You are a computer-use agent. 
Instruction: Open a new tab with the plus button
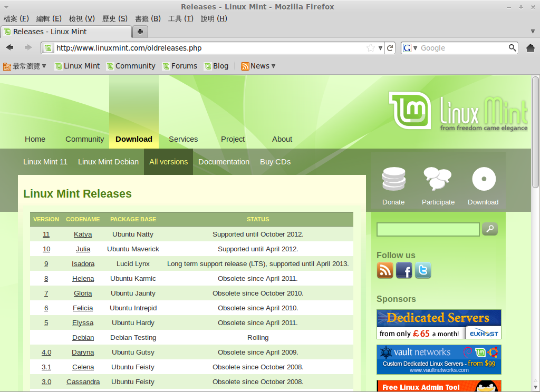coord(140,32)
